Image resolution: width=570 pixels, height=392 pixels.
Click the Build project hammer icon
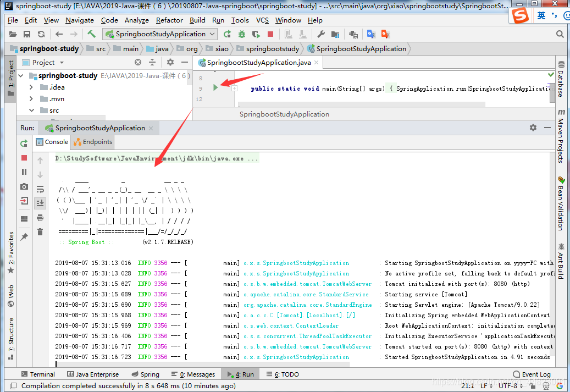click(91, 34)
